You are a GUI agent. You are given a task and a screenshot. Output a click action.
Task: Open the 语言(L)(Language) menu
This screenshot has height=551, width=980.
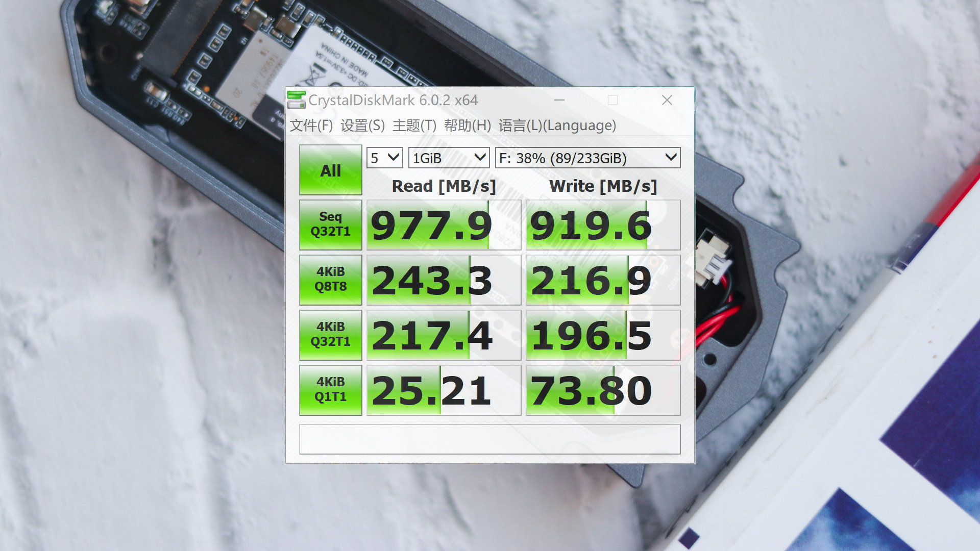[x=557, y=126]
